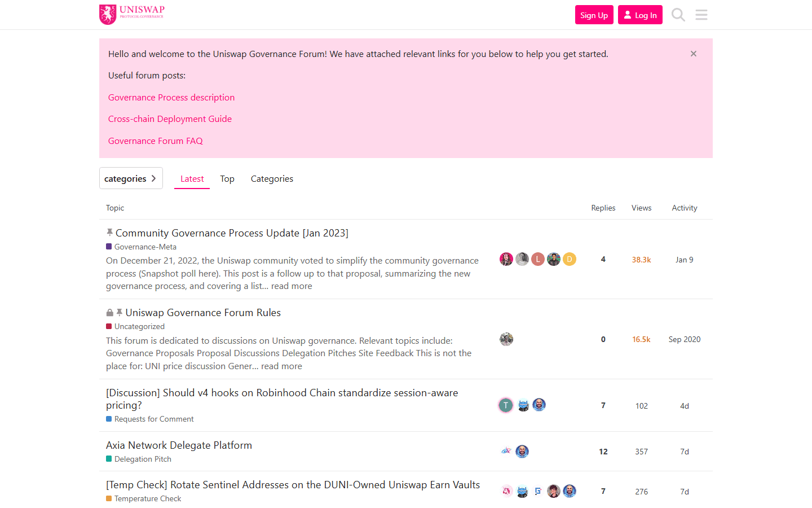The height and width of the screenshot is (508, 812).
Task: Open the Governance Forum FAQ link
Action: pos(156,141)
